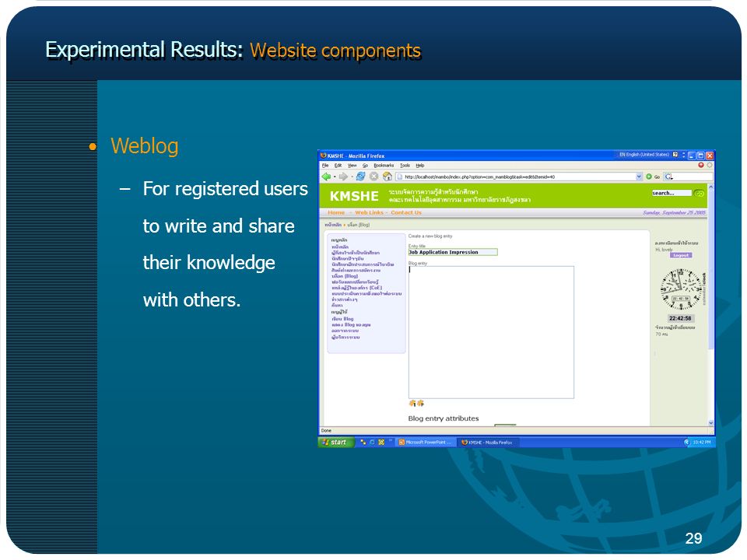Open the Help menu
This screenshot has width=747, height=560.
coord(419,166)
